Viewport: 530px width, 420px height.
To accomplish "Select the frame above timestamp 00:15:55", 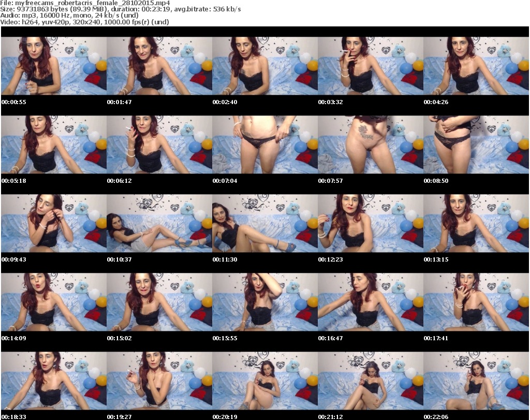I will click(x=265, y=302).
